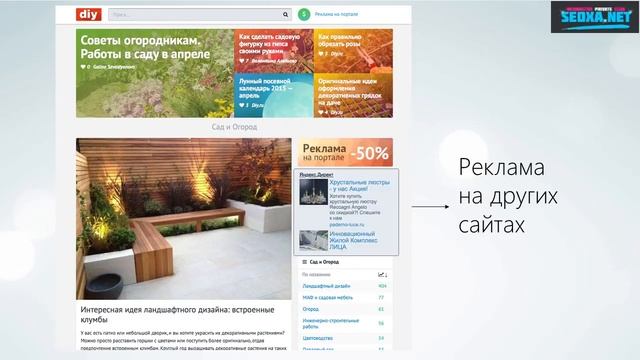
Task: Open 'Ландшафтный дизайн' category
Action: (326, 286)
